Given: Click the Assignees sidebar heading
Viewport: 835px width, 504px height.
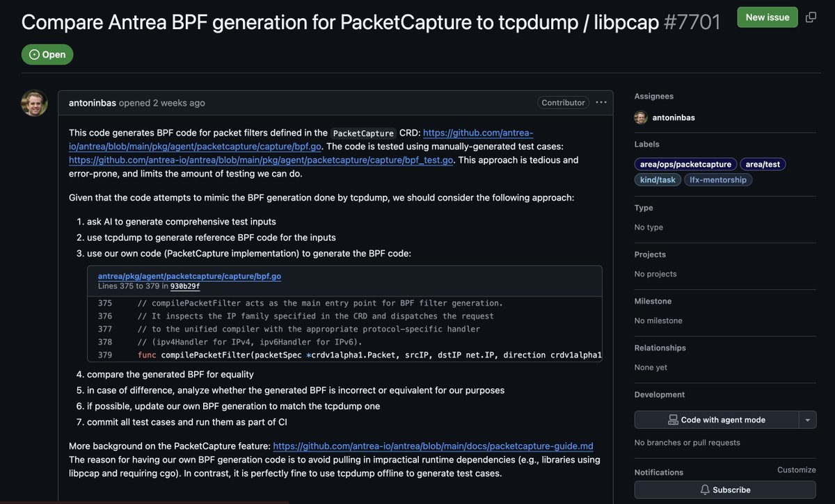Looking at the screenshot, I should [654, 97].
